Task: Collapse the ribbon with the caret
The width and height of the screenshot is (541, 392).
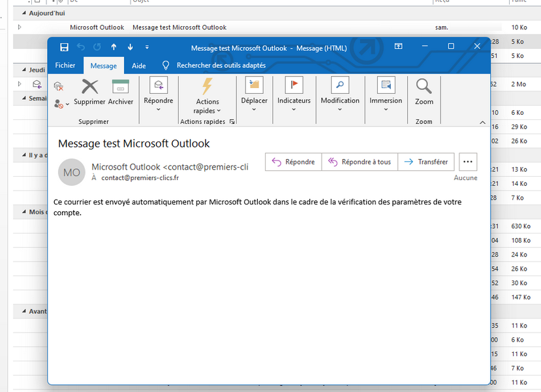Action: (x=483, y=123)
